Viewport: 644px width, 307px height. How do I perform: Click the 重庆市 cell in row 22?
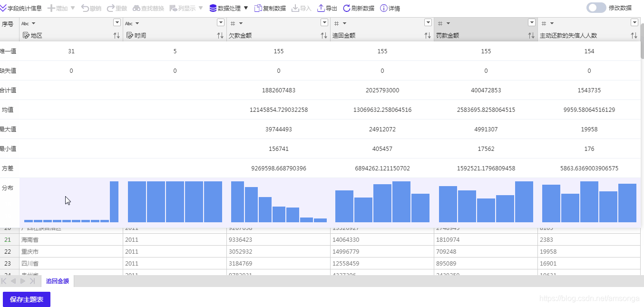point(71,252)
